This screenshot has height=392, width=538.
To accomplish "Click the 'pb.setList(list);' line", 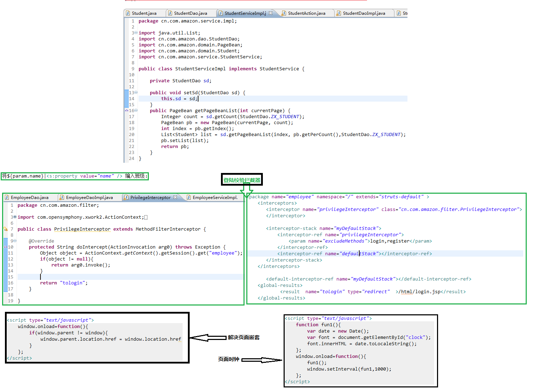I will tap(185, 140).
